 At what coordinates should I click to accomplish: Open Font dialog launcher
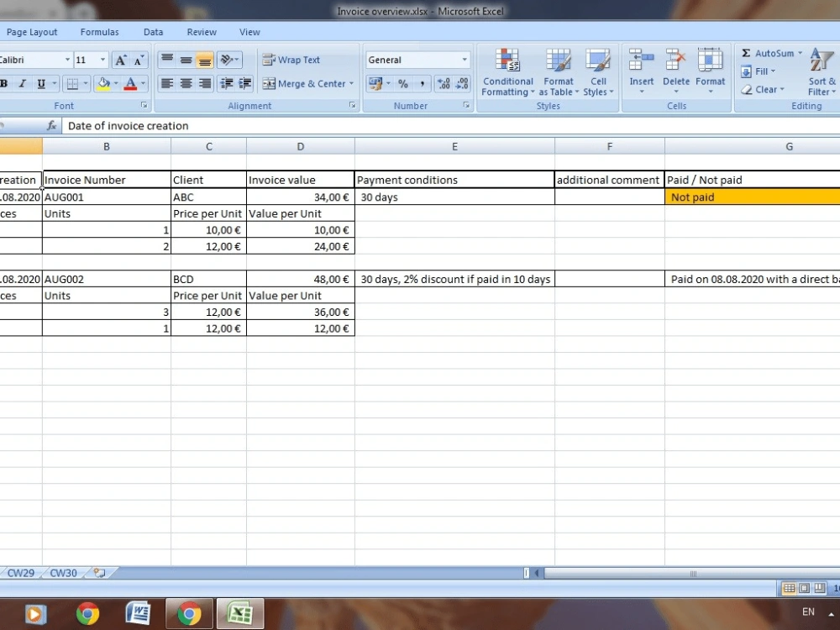[144, 106]
